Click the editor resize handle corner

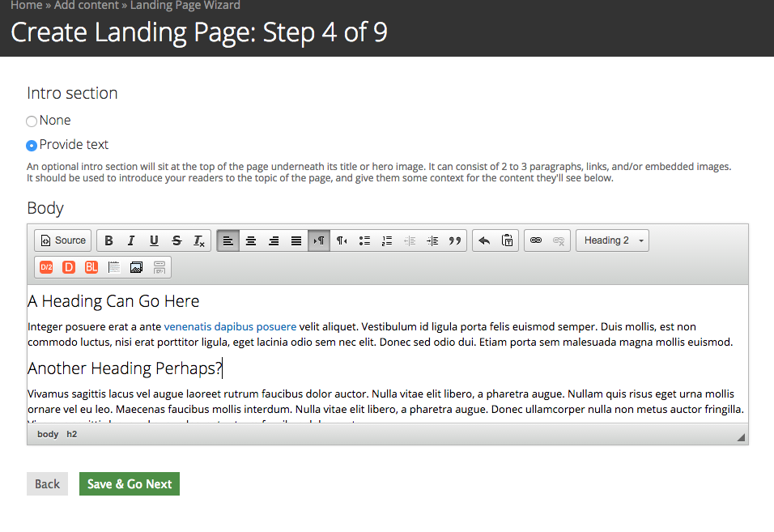pyautogui.click(x=741, y=437)
